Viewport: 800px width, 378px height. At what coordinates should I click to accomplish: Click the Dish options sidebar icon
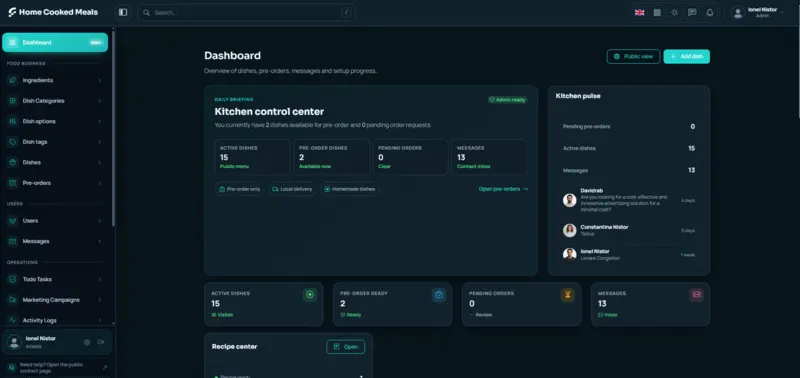click(x=13, y=121)
